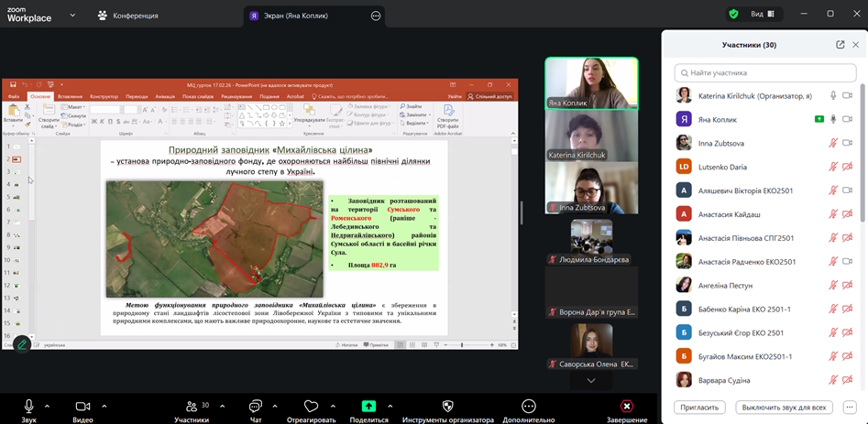Open the Chat panel from the toolbar
The height and width of the screenshot is (424, 868).
[256, 406]
